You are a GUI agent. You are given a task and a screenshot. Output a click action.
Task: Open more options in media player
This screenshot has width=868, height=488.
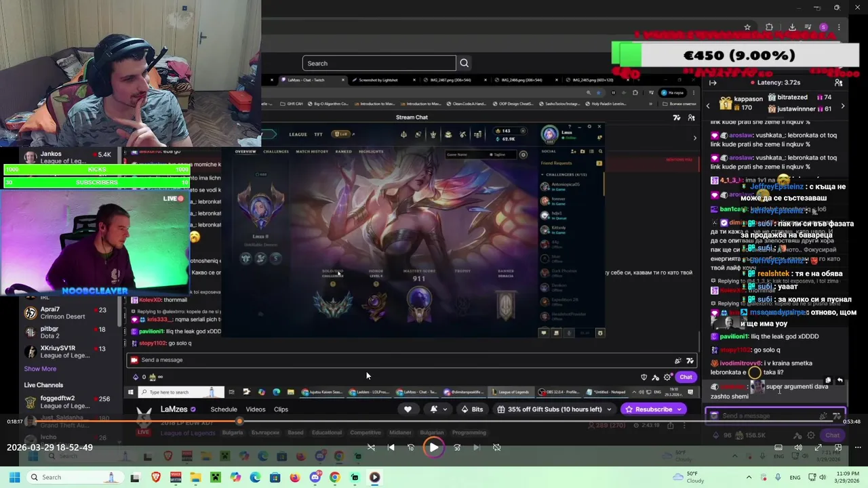tap(858, 447)
